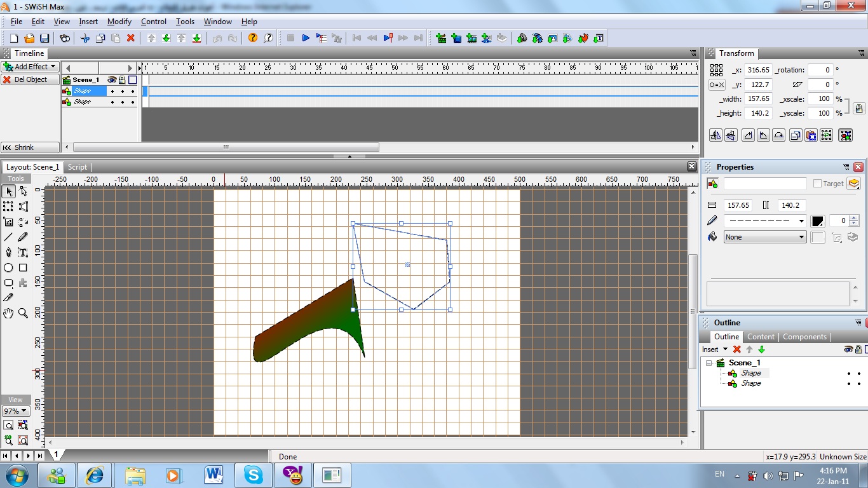868x488 pixels.
Task: Click the red Delete X in main toolbar
Action: [x=131, y=38]
